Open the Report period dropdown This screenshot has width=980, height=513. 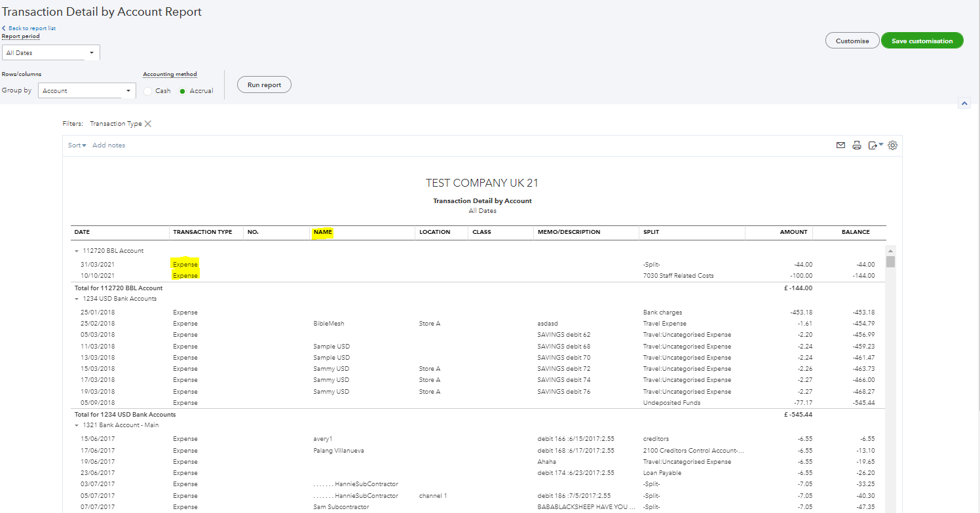(51, 52)
